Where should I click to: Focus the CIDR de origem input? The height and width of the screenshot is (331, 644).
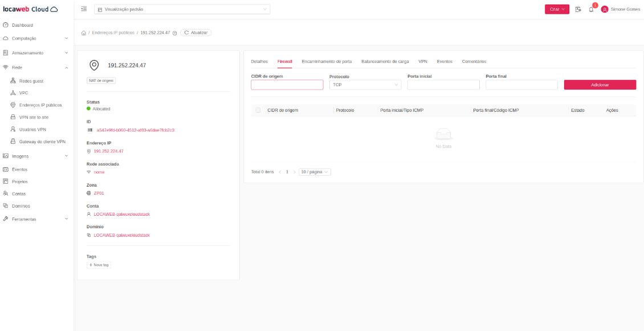[287, 84]
